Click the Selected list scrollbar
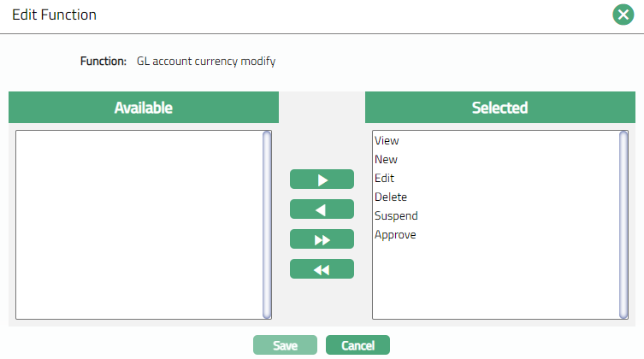 point(623,224)
